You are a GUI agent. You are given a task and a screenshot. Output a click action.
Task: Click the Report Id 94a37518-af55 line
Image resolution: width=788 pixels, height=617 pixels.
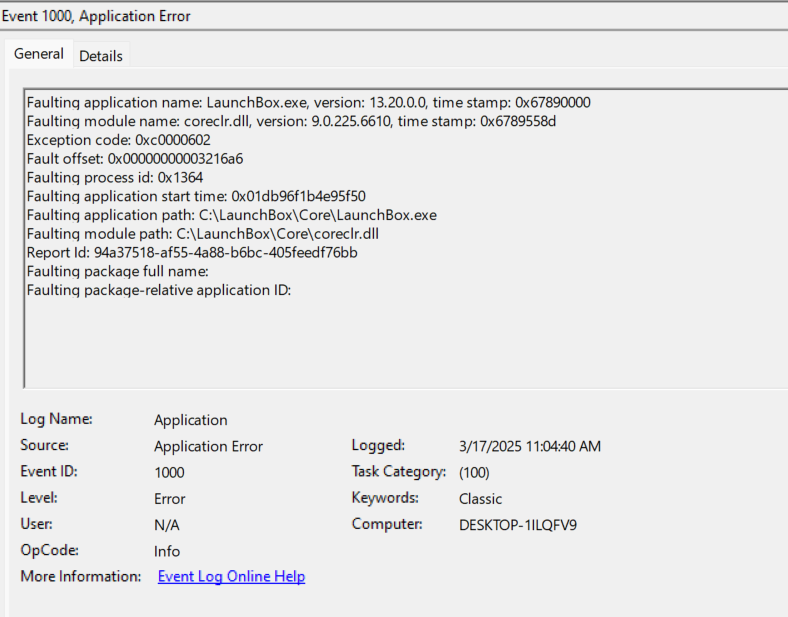click(192, 252)
